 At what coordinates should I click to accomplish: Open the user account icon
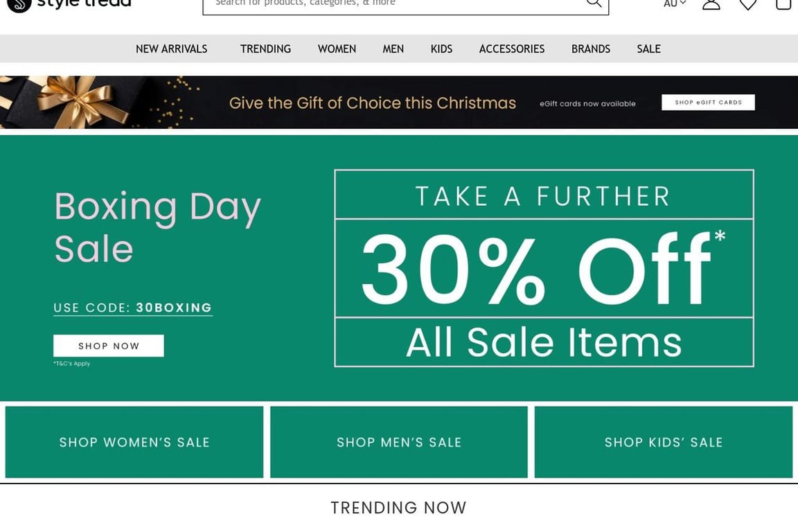click(711, 3)
